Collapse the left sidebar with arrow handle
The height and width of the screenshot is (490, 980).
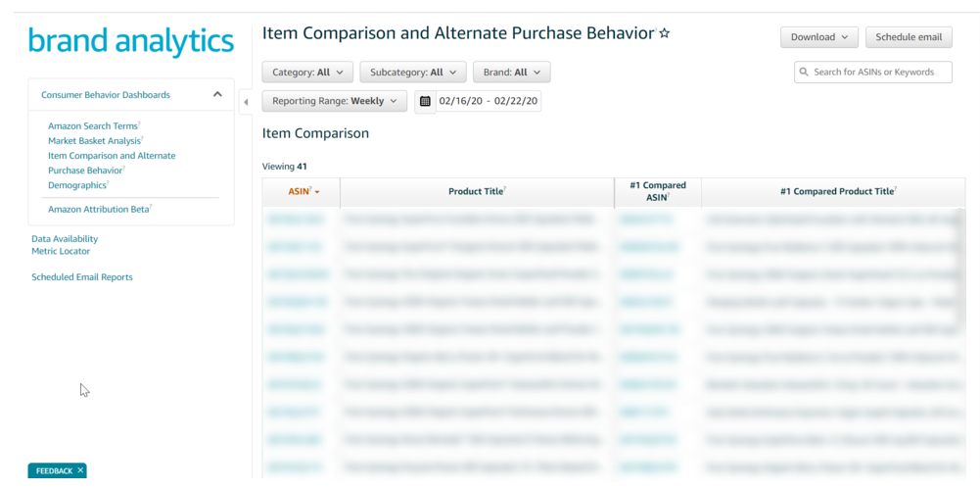(x=246, y=102)
